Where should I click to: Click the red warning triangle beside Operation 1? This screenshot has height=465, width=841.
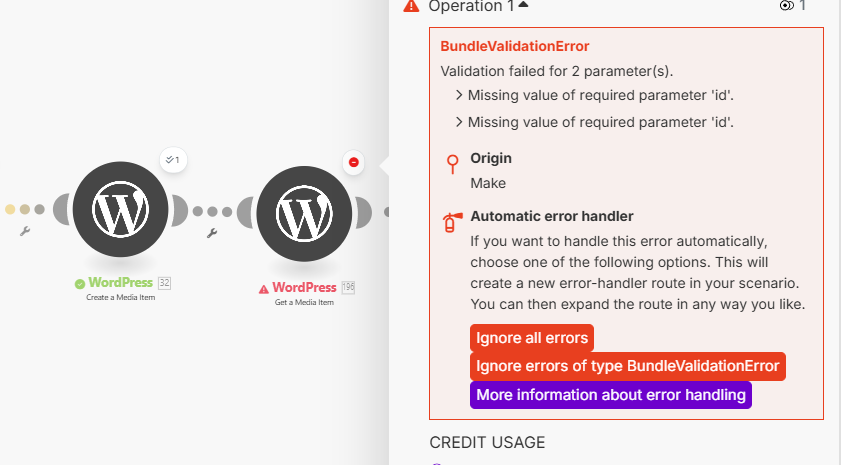(411, 6)
